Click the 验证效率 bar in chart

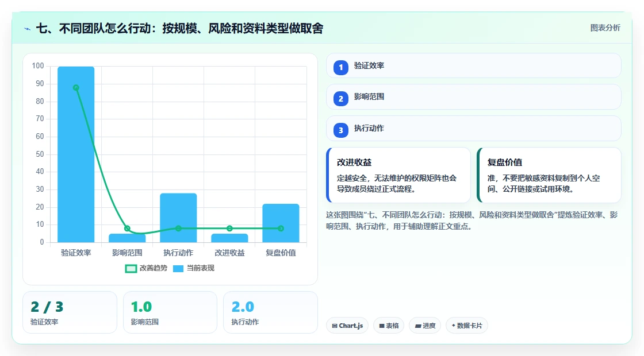(x=76, y=154)
